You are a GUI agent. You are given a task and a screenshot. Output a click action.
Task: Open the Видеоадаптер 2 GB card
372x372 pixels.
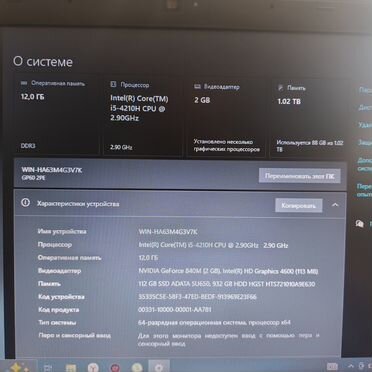tap(226, 118)
